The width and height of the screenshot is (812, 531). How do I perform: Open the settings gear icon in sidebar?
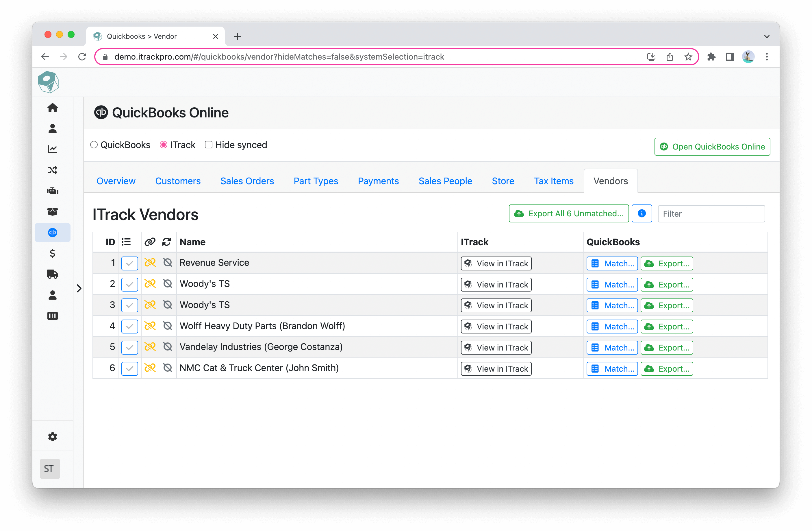(53, 437)
